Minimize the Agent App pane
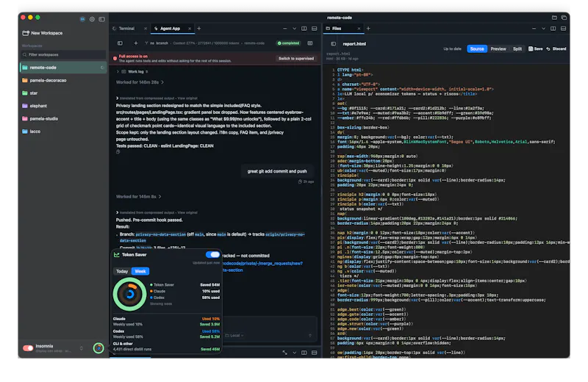The width and height of the screenshot is (588, 382). point(284,29)
